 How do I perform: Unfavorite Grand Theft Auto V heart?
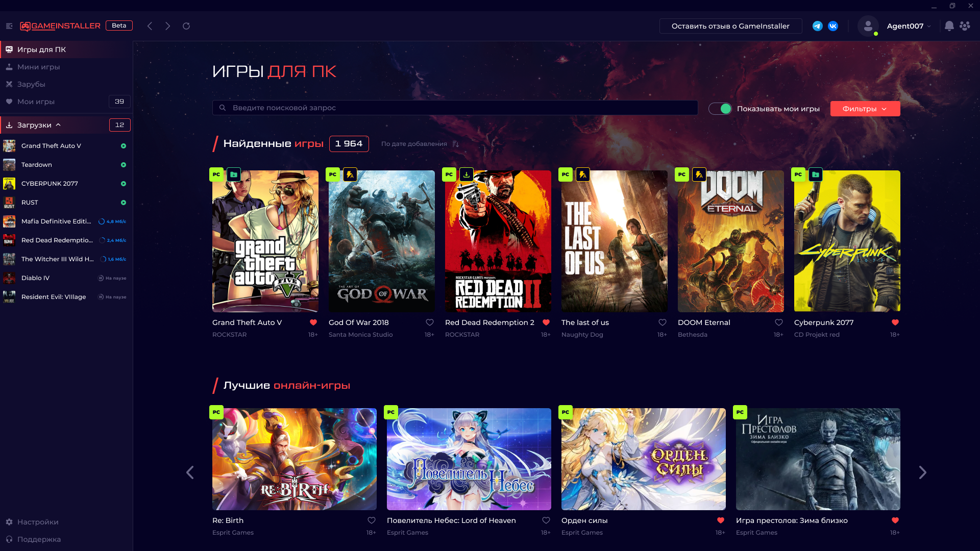pyautogui.click(x=313, y=322)
